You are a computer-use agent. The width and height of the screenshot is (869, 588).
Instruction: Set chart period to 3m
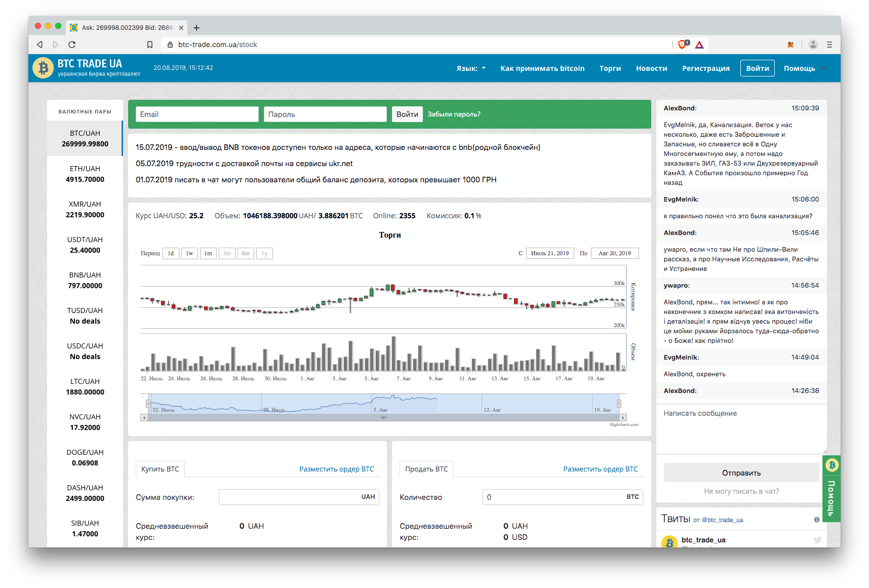[x=227, y=253]
